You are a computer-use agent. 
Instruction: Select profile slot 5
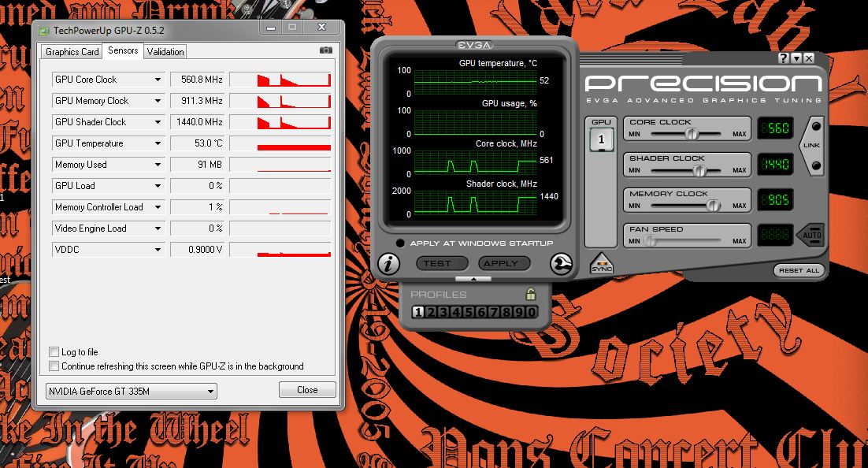point(469,312)
